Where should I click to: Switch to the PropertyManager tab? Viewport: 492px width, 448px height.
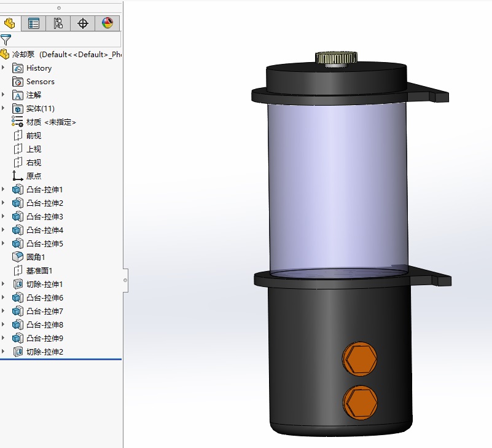click(x=34, y=23)
